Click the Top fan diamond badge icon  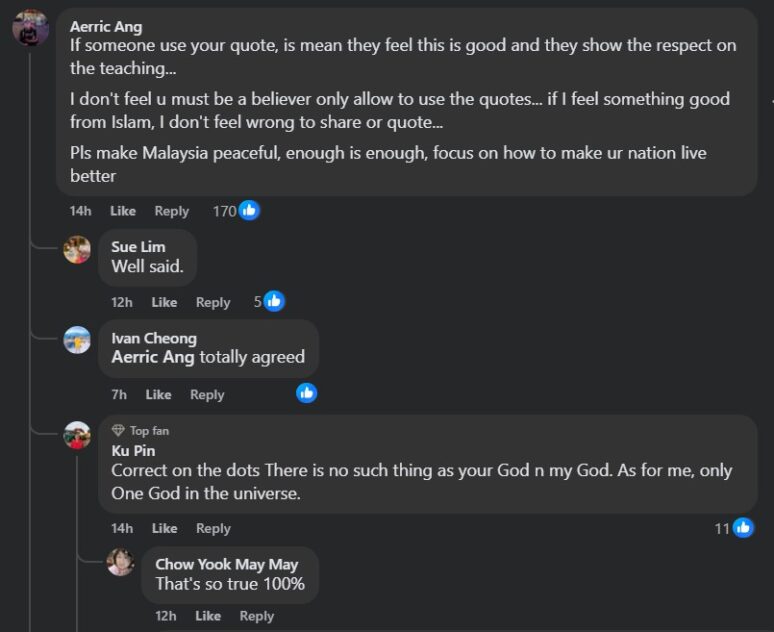[118, 431]
